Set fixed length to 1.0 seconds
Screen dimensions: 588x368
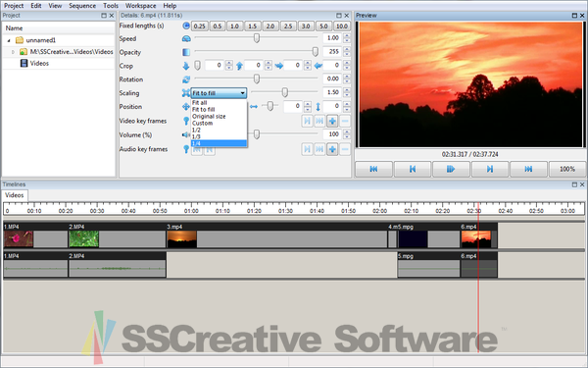coord(235,26)
